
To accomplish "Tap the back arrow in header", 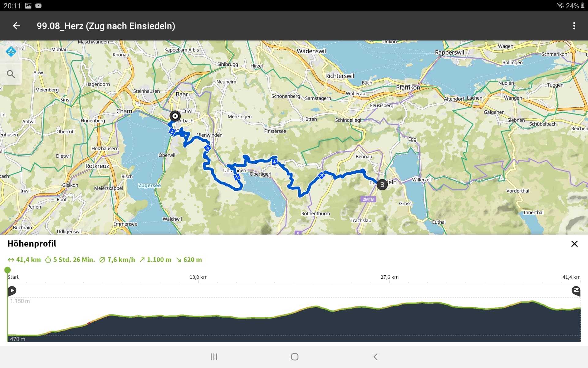I will [x=17, y=26].
